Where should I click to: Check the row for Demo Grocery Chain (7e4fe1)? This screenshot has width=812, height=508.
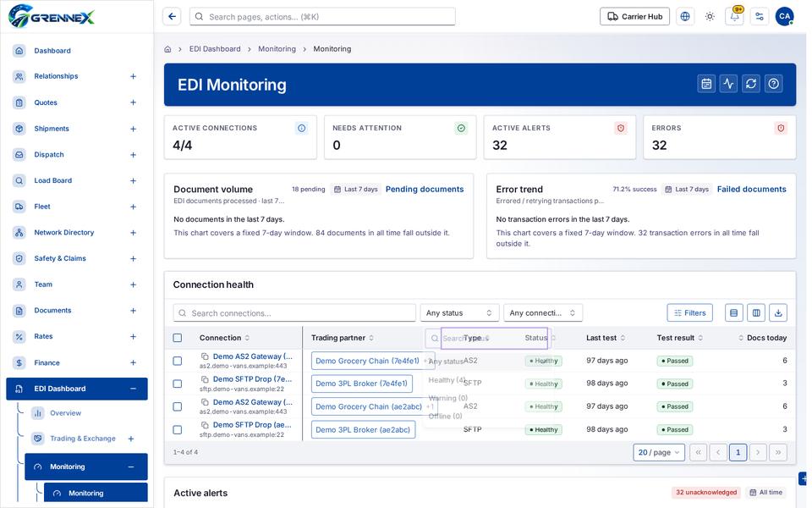point(178,361)
